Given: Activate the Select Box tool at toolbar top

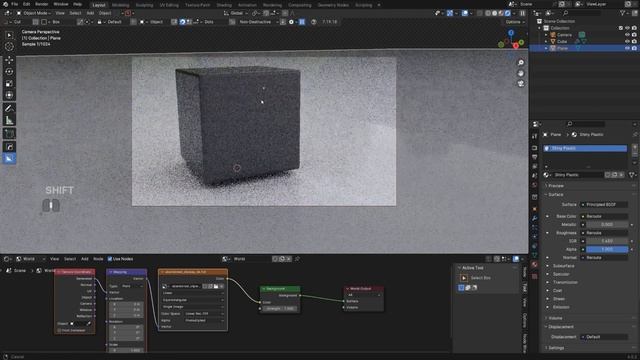Looking at the screenshot, I should pos(9,35).
